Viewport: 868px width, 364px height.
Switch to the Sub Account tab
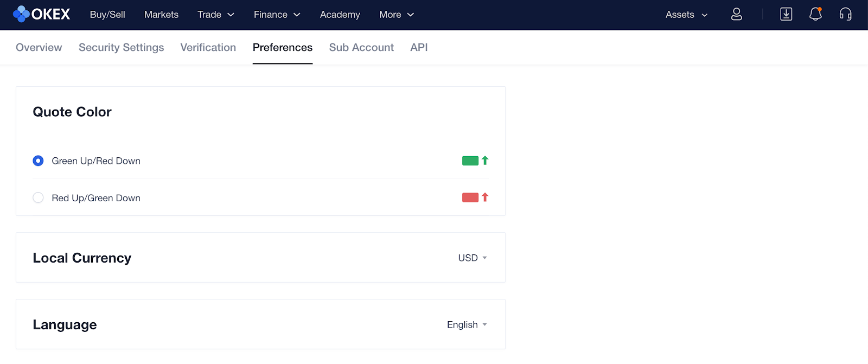tap(361, 47)
